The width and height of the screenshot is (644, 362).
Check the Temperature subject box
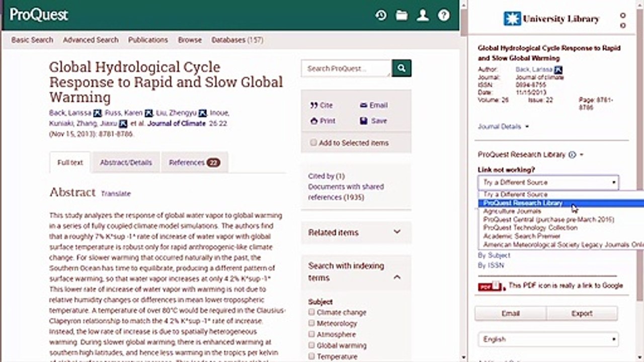(x=311, y=356)
